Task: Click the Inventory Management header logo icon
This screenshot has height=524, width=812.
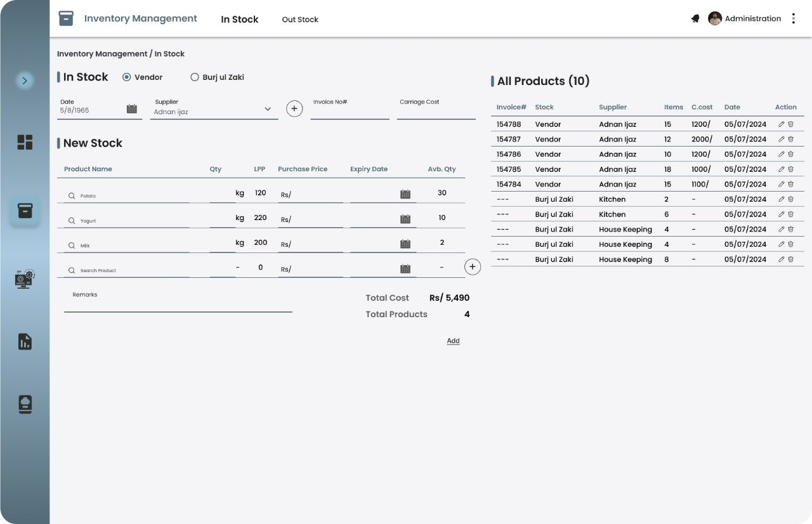Action: [x=66, y=18]
